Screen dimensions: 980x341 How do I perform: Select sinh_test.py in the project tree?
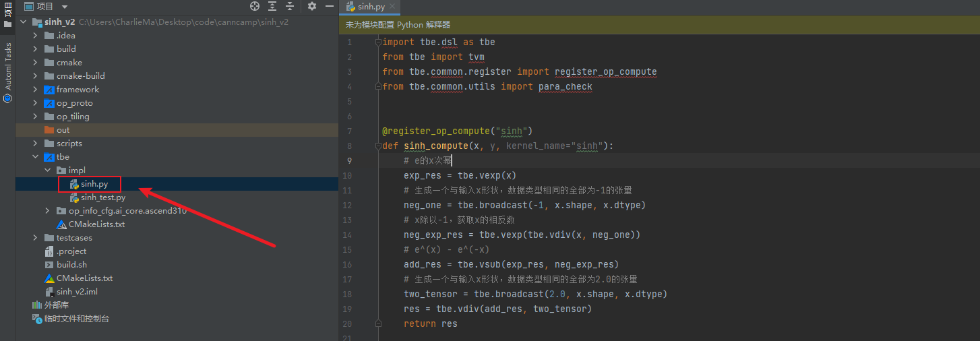[102, 197]
